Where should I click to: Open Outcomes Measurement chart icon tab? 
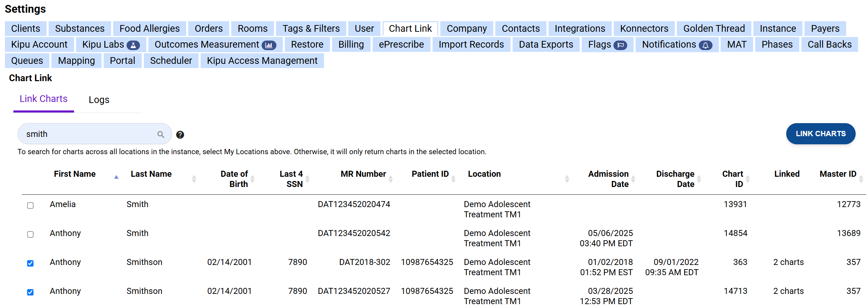point(269,45)
